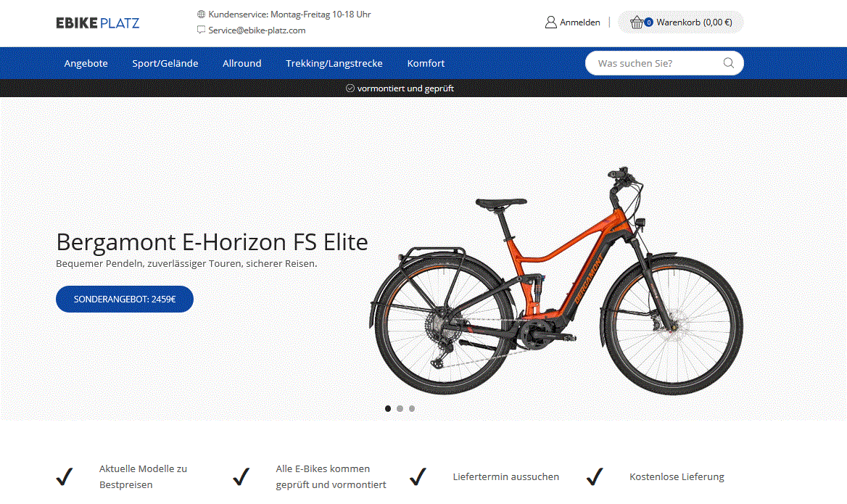Click the EBIKE PLATZ logo
The image size is (847, 504).
[x=98, y=22]
